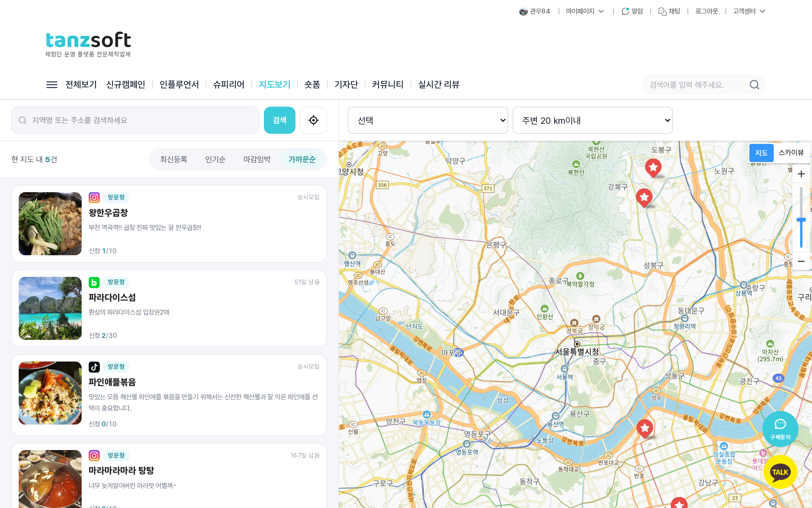812x508 pixels.
Task: Go to 숏폼 menu
Action: coord(312,85)
